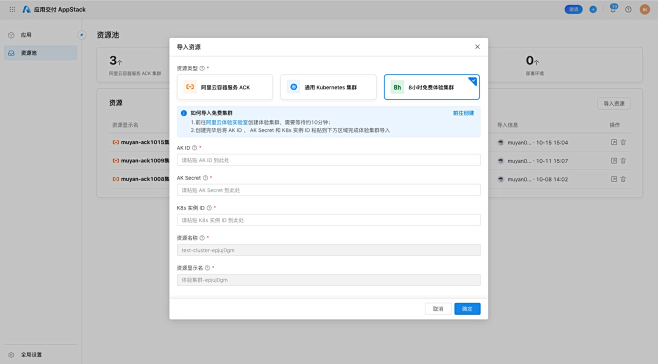Click the blue plus create icon
The width and height of the screenshot is (658, 364).
coord(593,9)
